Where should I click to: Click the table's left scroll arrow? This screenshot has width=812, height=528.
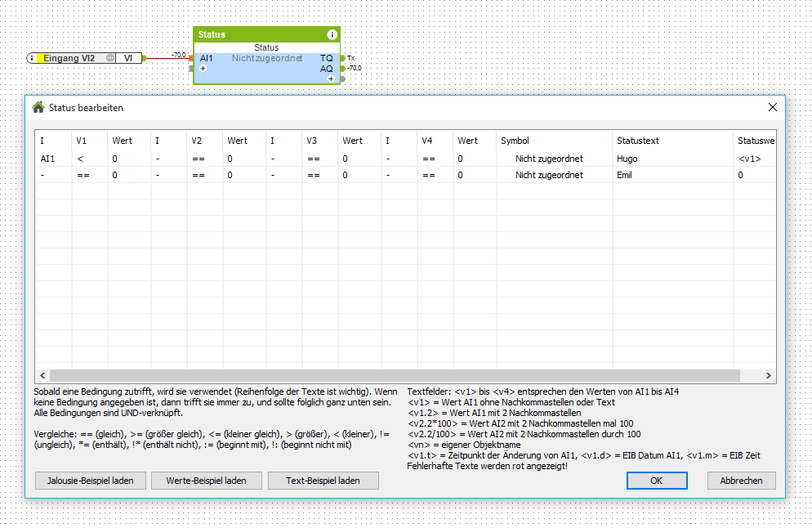[x=42, y=376]
